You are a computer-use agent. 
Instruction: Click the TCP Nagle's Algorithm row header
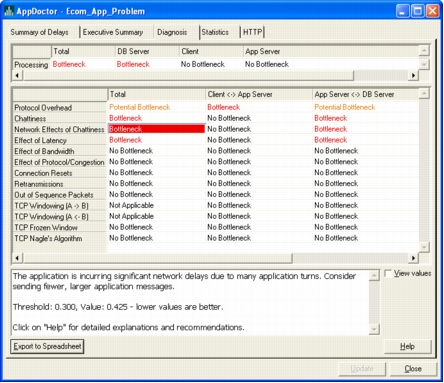[x=60, y=239]
